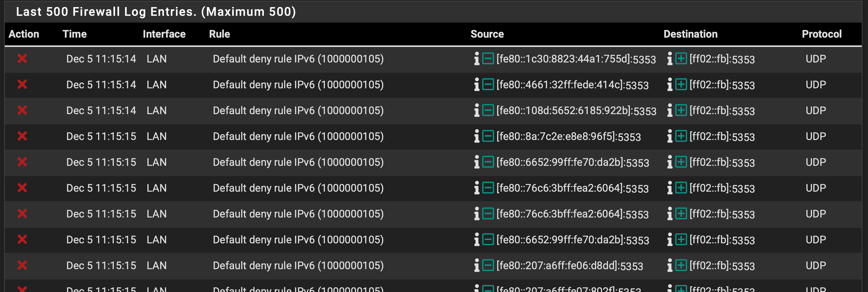Show source info for fe80::1c30:8823:44a1:755d
The width and height of the screenshot is (868, 292).
476,59
